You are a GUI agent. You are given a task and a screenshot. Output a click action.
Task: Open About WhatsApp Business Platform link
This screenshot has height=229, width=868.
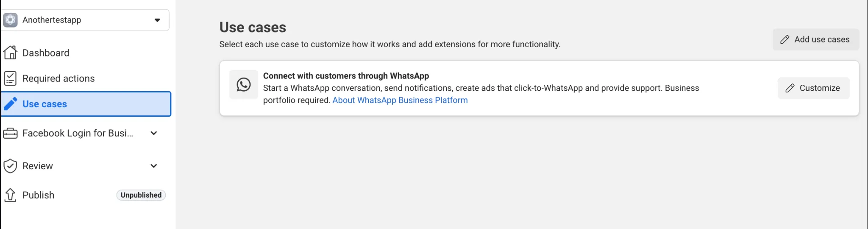point(400,101)
